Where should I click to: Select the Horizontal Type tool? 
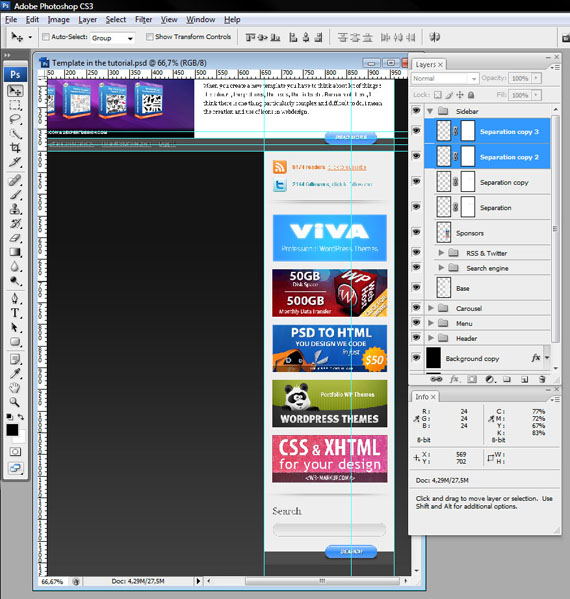[x=15, y=313]
